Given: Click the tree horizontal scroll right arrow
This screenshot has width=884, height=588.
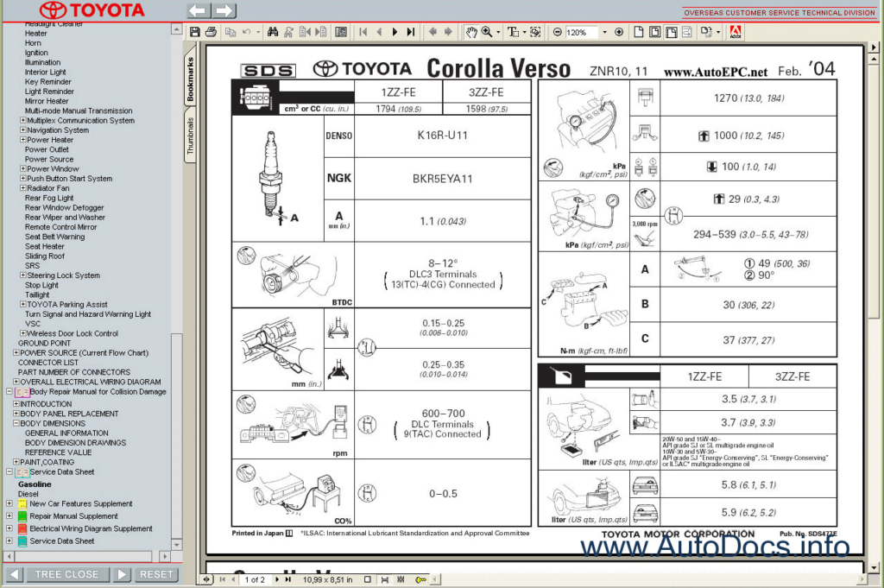Looking at the screenshot, I should click(x=165, y=556).
